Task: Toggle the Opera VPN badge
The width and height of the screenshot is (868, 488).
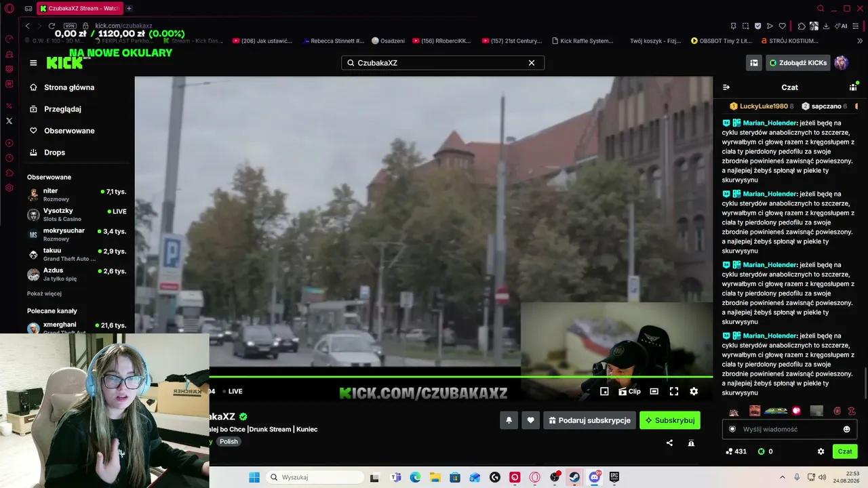Action: click(x=71, y=26)
